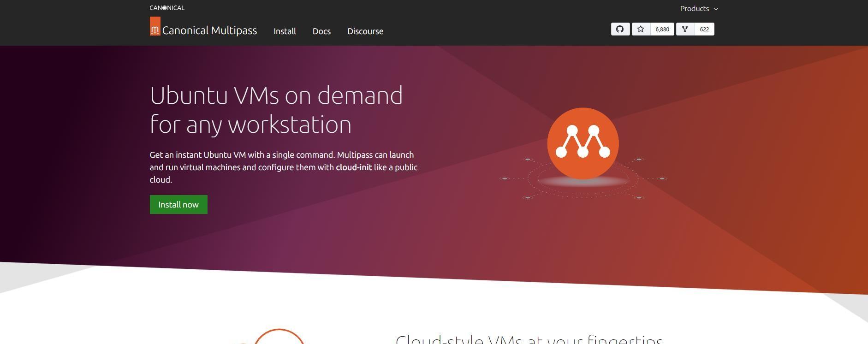Click the large Multipass hero logo
868x344 pixels.
(583, 143)
